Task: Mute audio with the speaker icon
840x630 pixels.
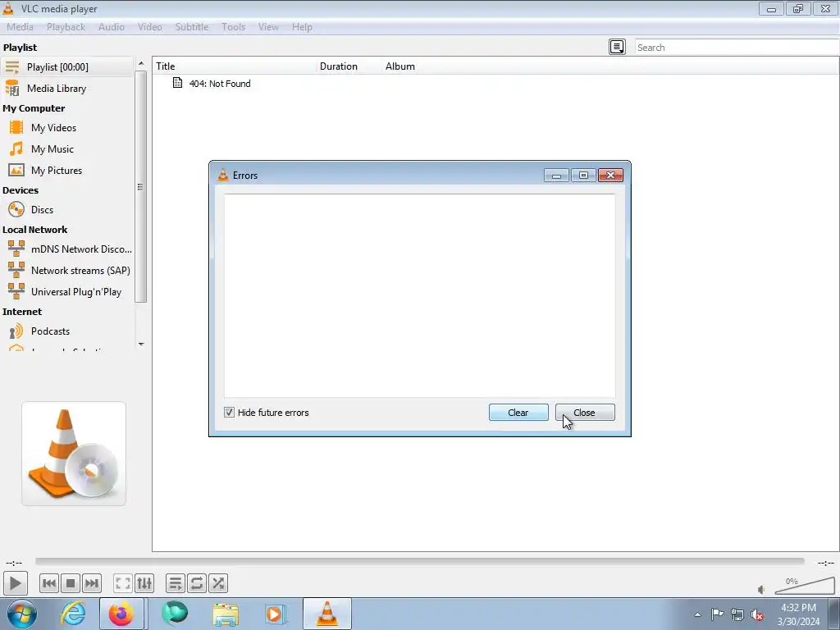Action: pyautogui.click(x=761, y=590)
